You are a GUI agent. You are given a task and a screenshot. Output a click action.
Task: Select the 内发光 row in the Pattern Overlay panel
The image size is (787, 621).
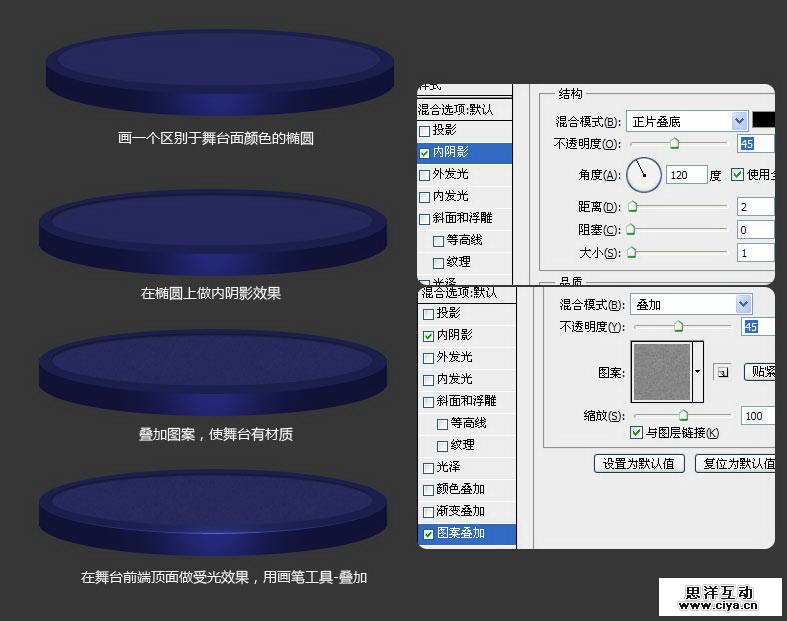tap(467, 380)
